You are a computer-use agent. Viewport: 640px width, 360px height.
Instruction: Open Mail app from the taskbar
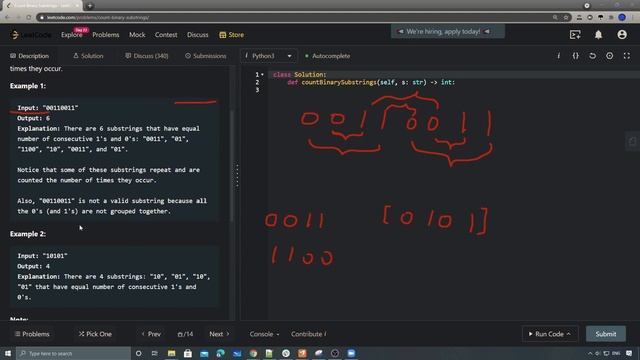(x=204, y=353)
